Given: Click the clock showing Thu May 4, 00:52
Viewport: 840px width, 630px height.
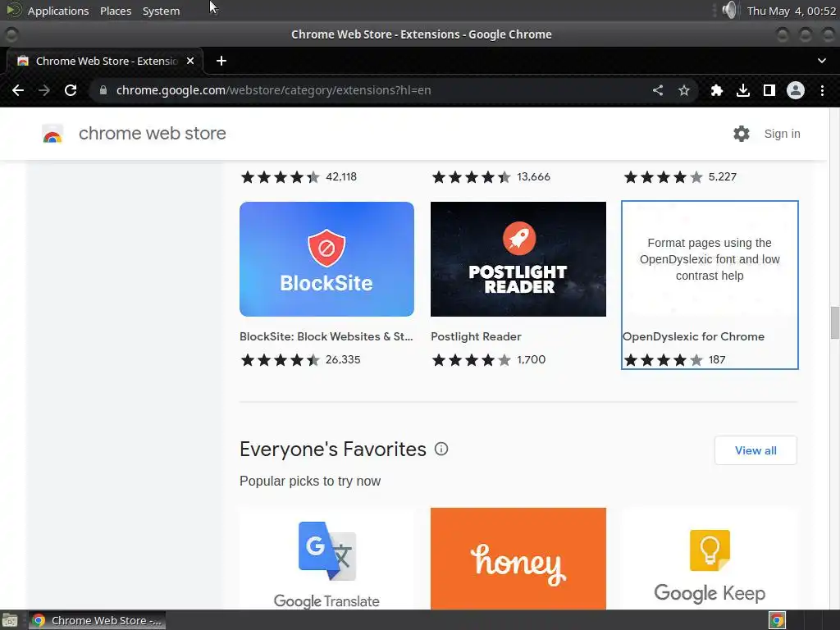Looking at the screenshot, I should click(792, 11).
